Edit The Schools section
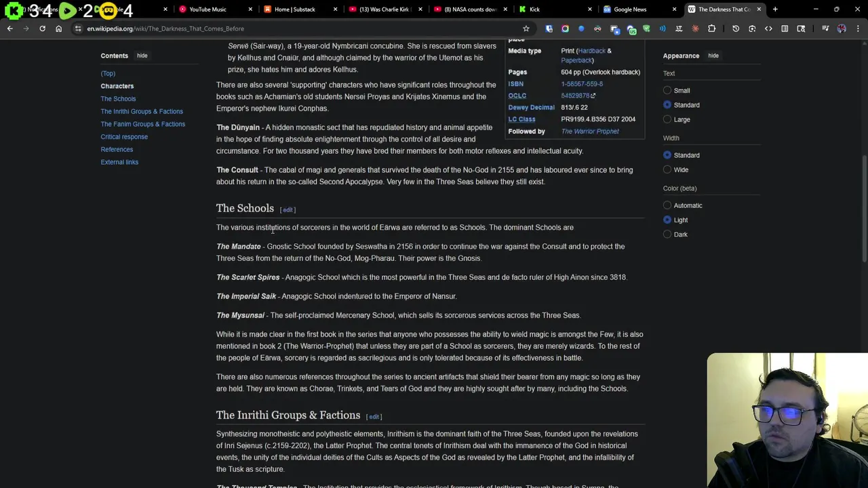Image resolution: width=868 pixels, height=488 pixels. (288, 210)
